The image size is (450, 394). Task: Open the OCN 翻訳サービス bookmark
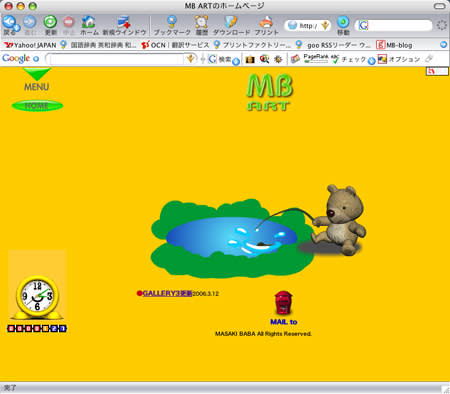(x=175, y=45)
